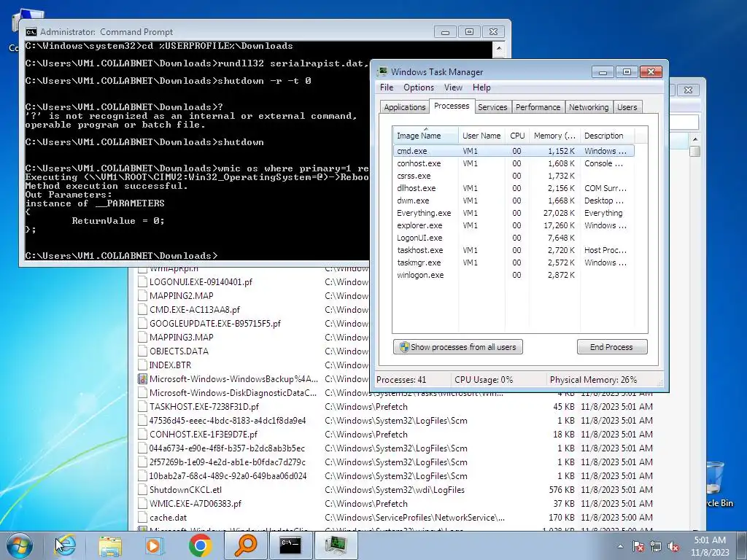
Task: Open Windows Media Player taskbar icon
Action: pyautogui.click(x=154, y=545)
